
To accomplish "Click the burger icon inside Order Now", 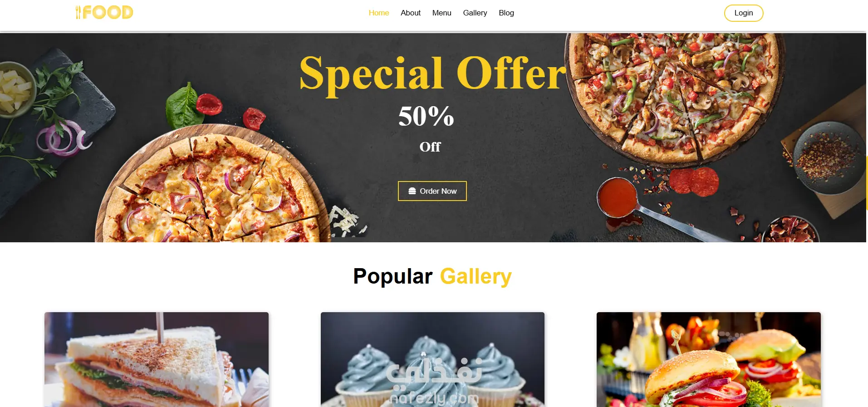I will [412, 191].
